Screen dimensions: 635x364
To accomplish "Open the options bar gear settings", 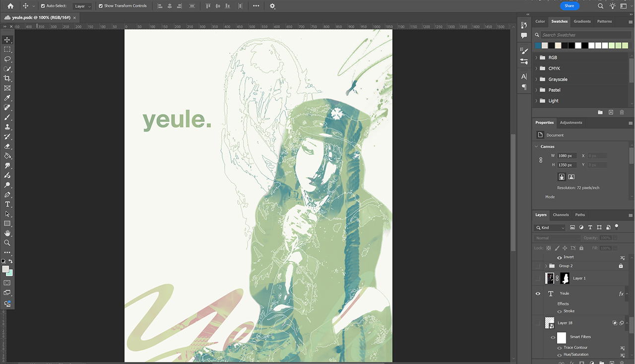I will point(272,6).
